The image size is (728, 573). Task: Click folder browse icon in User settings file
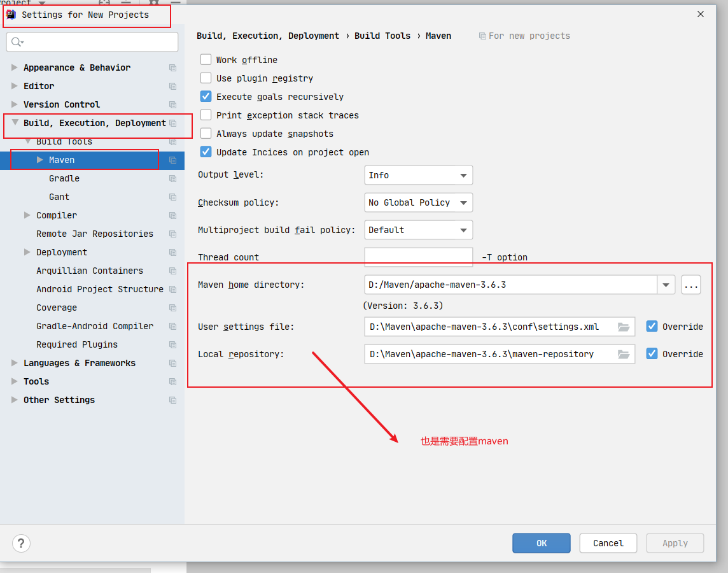point(624,327)
